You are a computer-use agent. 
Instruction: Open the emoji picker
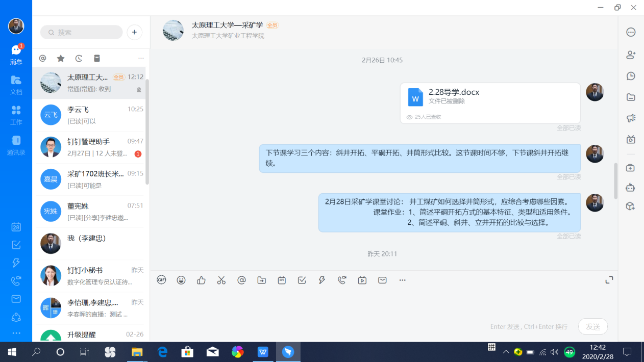[181, 280]
